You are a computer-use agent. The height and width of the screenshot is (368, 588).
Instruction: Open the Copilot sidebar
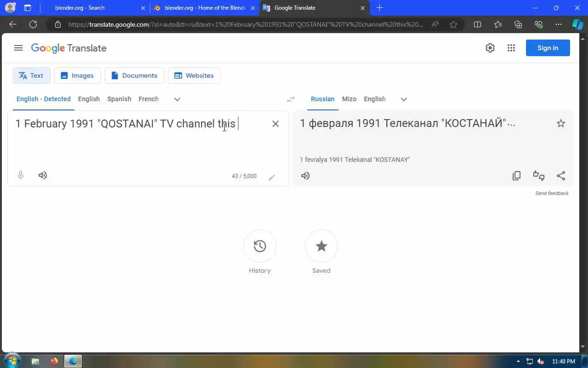point(577,24)
